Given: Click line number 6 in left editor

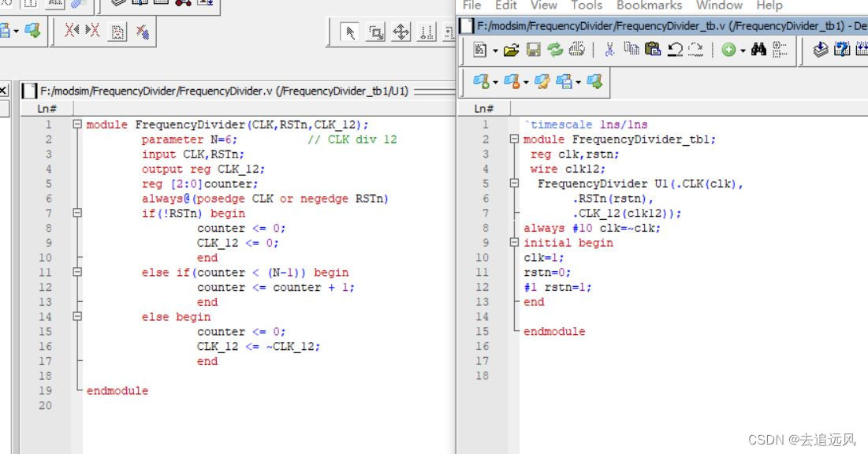Looking at the screenshot, I should click(49, 198).
